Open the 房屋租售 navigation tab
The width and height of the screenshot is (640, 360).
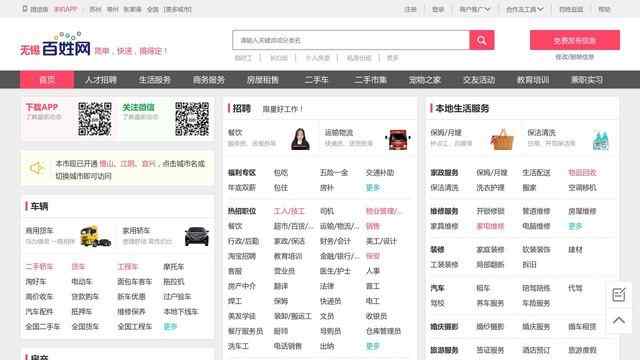(262, 80)
